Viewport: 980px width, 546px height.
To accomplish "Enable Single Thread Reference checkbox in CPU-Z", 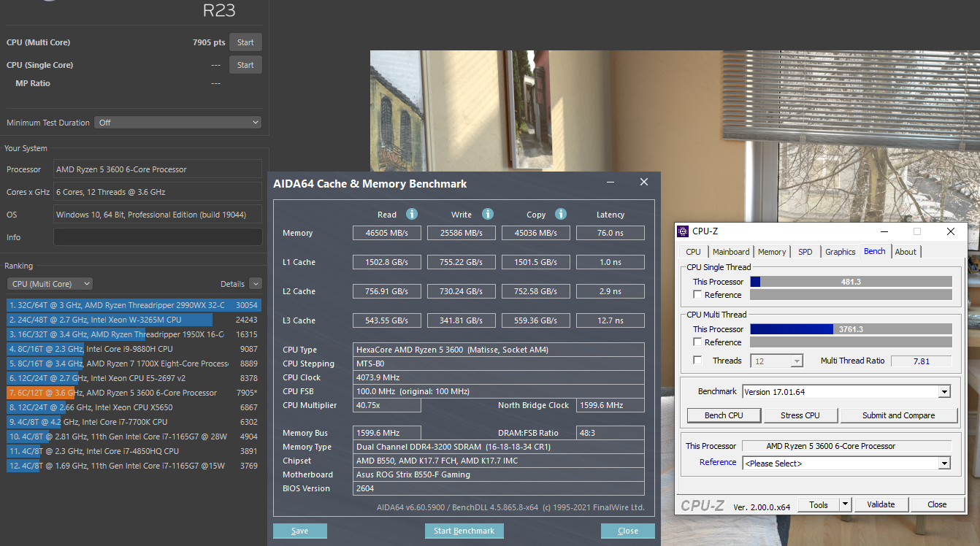I will [698, 295].
